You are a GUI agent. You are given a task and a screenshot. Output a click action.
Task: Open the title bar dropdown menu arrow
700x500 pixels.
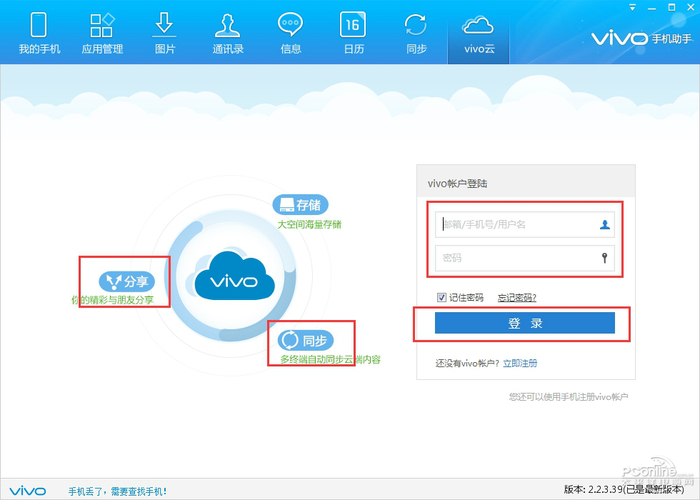(x=633, y=8)
